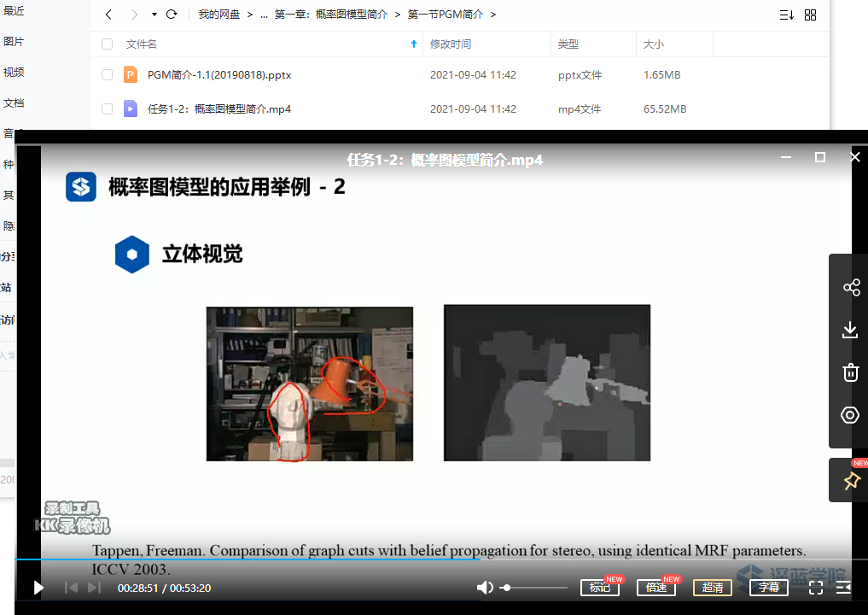
Task: Select the 第一节PGM简介 breadcrumb
Action: [x=445, y=15]
